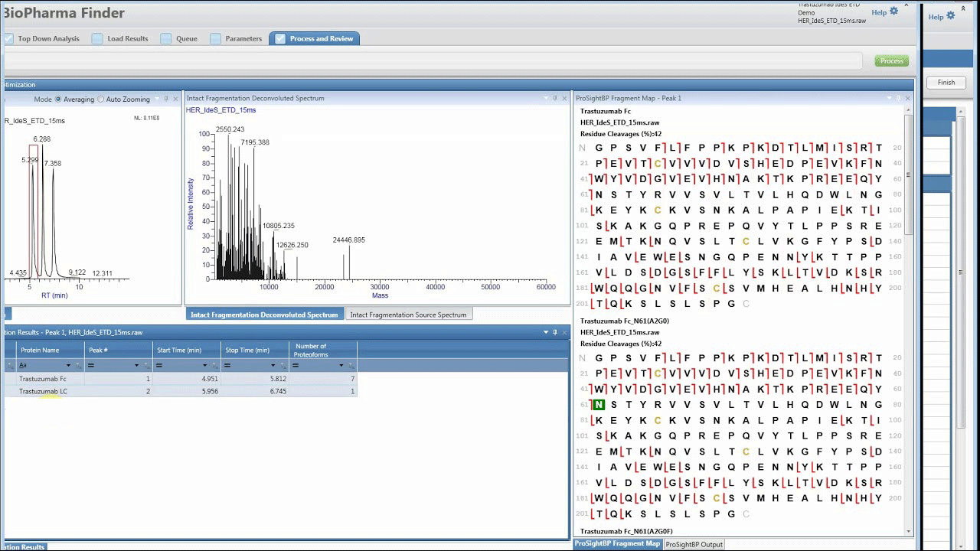Close the chromatogram panel
980x551 pixels.
tap(175, 99)
